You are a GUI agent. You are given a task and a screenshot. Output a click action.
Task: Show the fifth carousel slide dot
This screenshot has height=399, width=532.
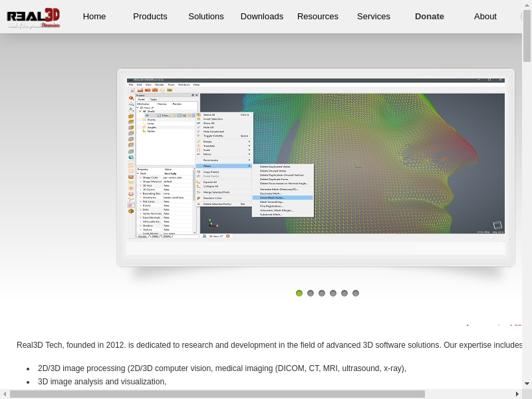(x=344, y=293)
